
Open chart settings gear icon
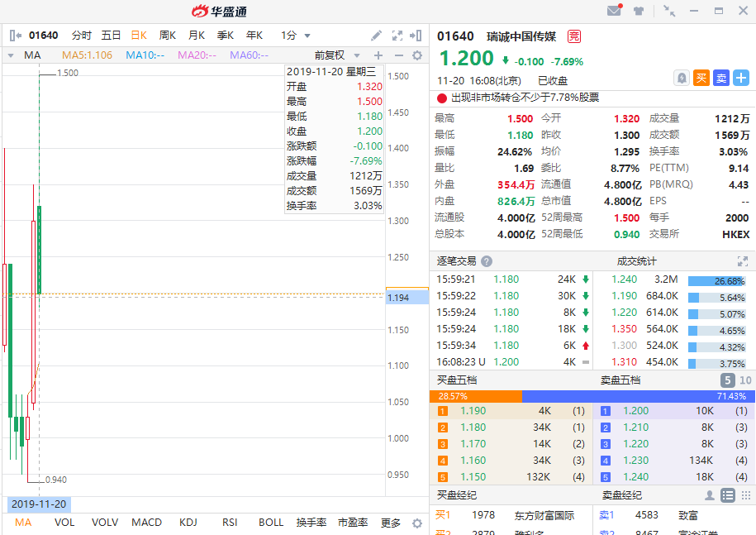tap(417, 55)
